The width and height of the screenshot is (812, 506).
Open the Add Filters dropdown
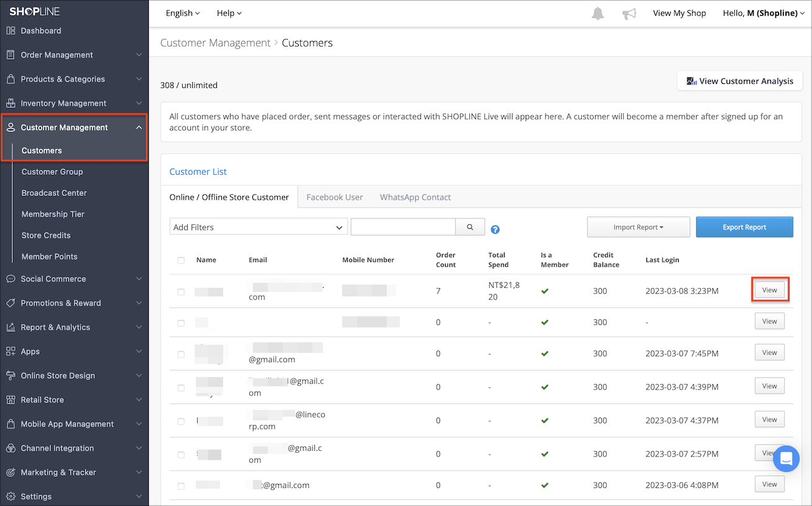point(258,227)
